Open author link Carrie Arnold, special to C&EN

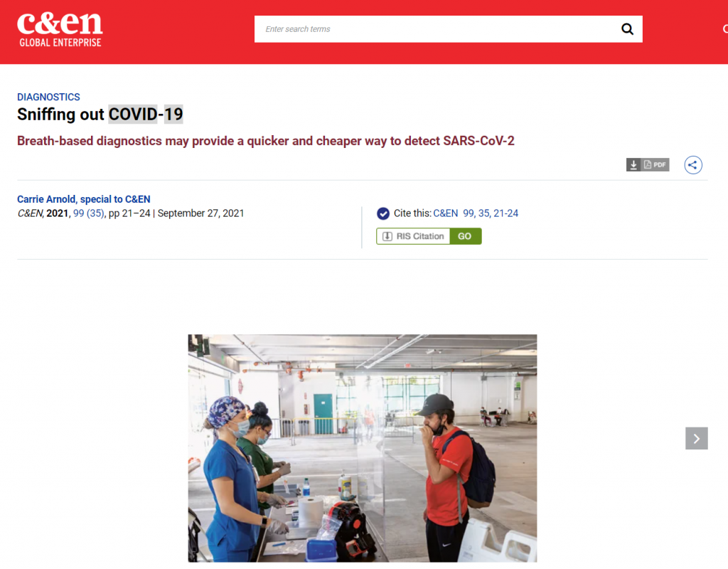point(84,199)
